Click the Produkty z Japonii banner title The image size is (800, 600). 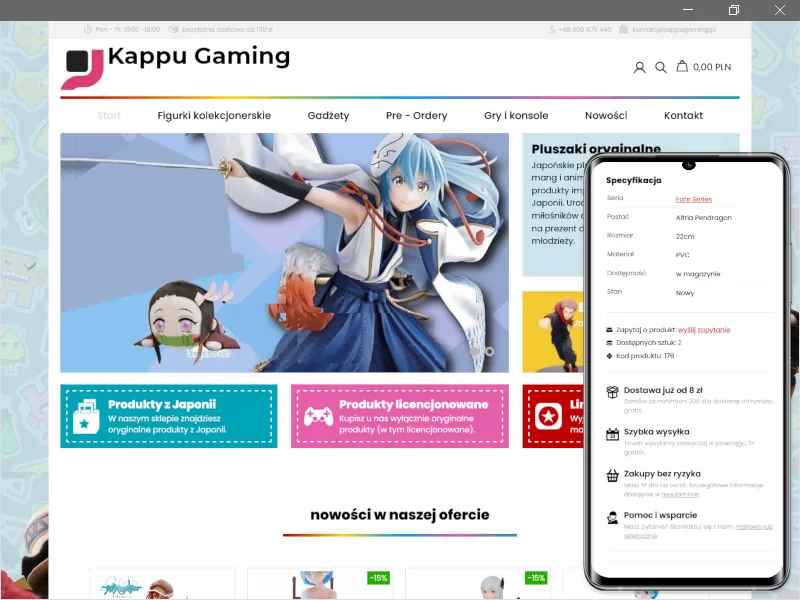coord(162,405)
